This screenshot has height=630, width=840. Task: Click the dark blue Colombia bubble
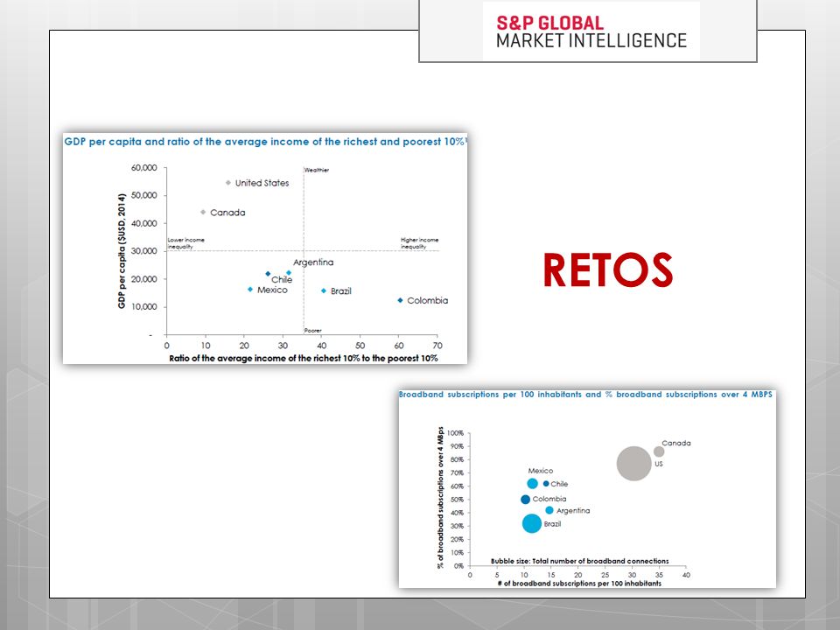[526, 500]
